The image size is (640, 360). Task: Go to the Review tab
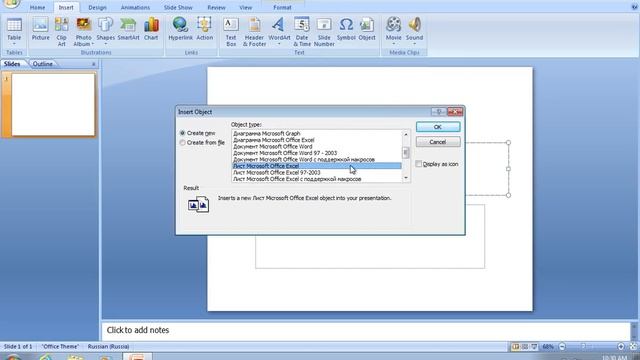[216, 7]
